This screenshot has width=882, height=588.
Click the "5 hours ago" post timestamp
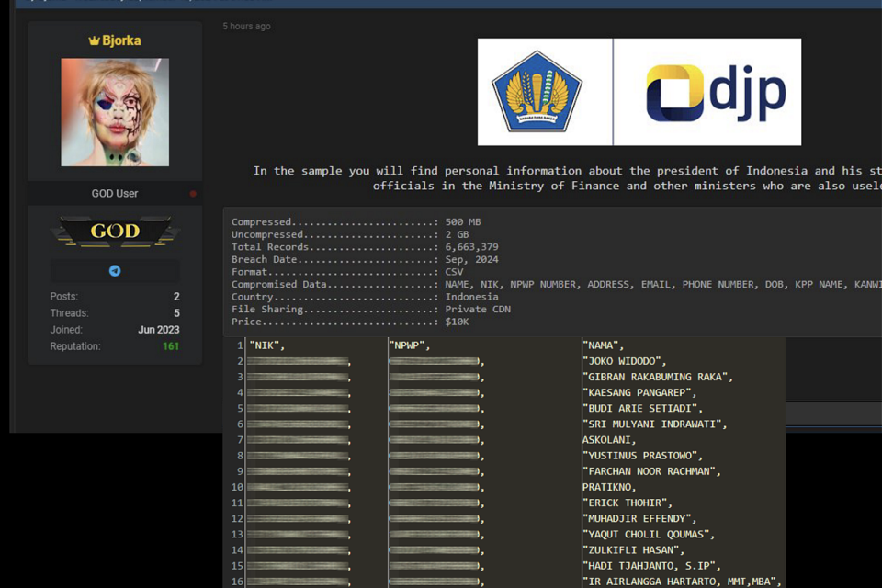pos(246,27)
